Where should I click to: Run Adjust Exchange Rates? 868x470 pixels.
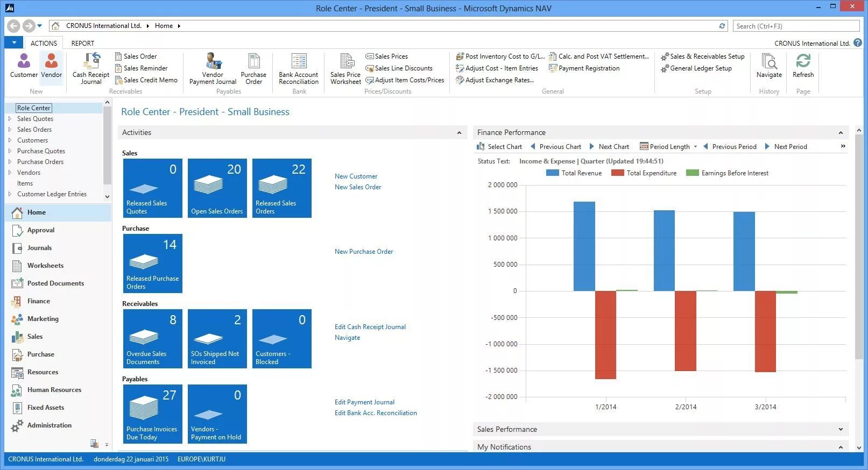click(495, 80)
